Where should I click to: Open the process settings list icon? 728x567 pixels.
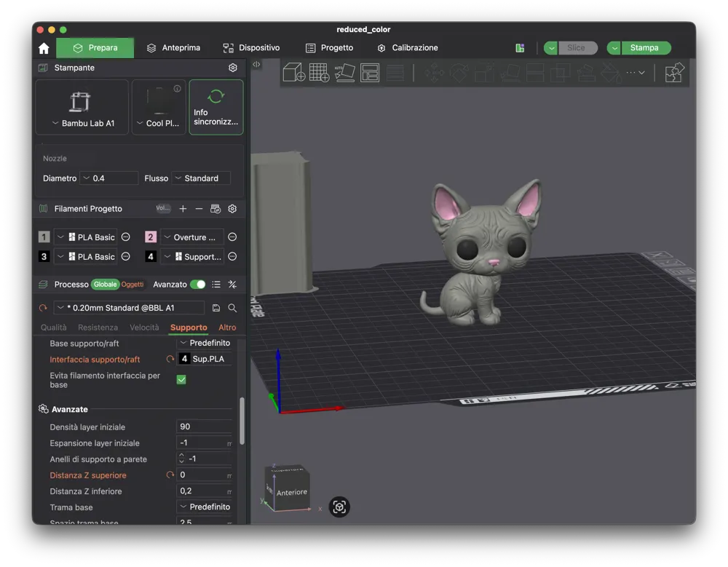pos(216,284)
